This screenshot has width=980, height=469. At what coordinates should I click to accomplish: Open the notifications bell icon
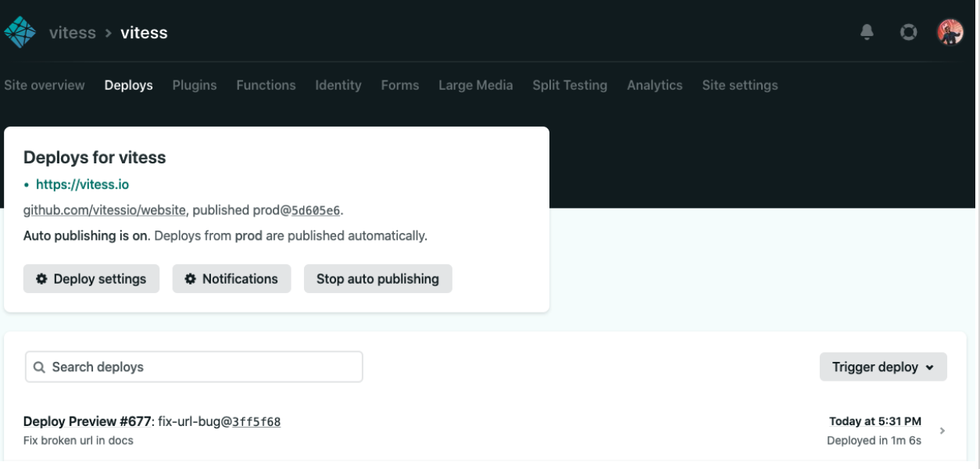(x=867, y=32)
